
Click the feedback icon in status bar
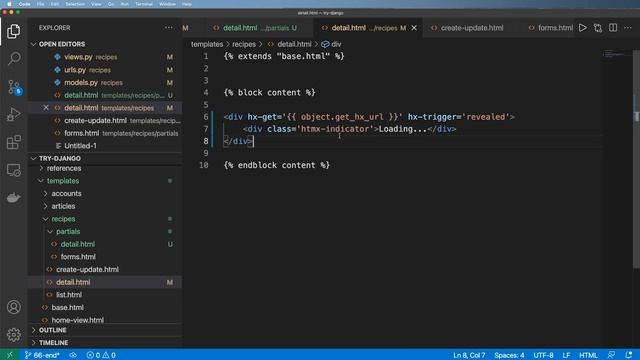[x=611, y=355]
